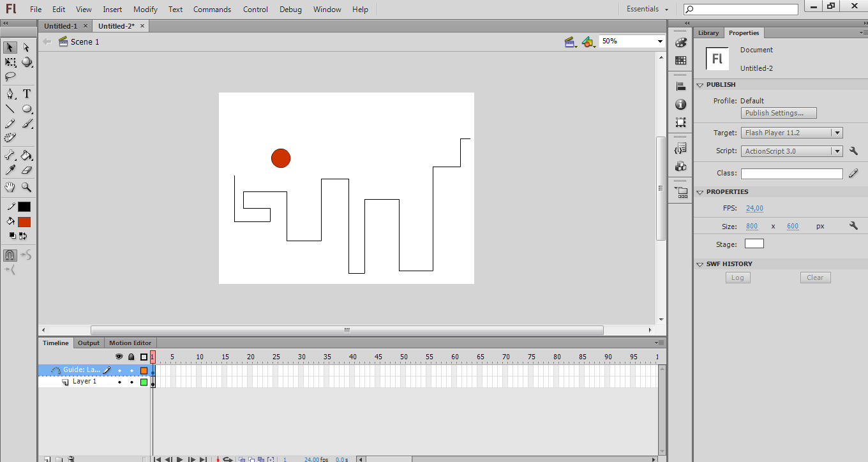Click the Log button under SWF History

[738, 277]
